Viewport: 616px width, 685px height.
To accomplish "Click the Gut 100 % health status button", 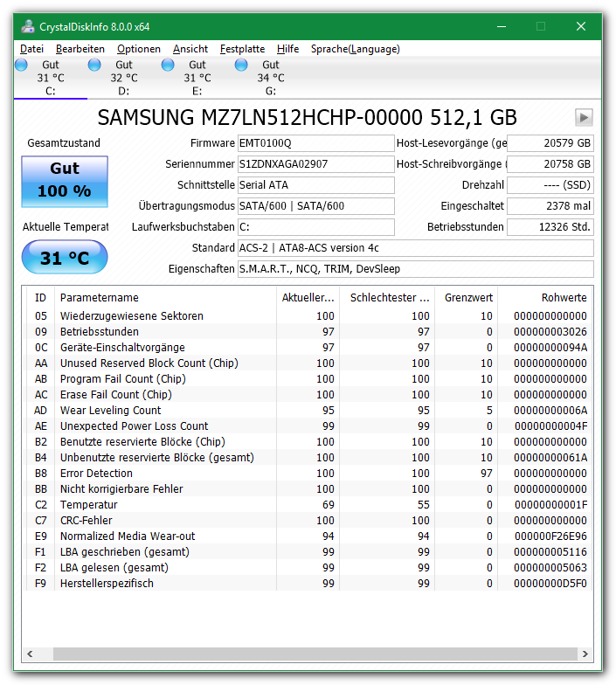I will click(x=65, y=182).
